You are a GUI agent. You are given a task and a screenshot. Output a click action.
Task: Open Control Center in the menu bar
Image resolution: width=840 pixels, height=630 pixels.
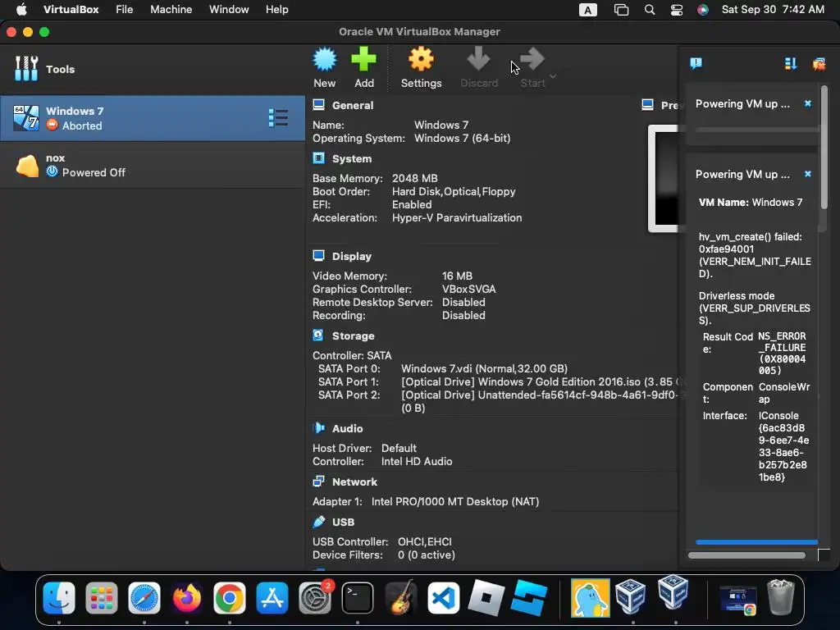pyautogui.click(x=677, y=10)
